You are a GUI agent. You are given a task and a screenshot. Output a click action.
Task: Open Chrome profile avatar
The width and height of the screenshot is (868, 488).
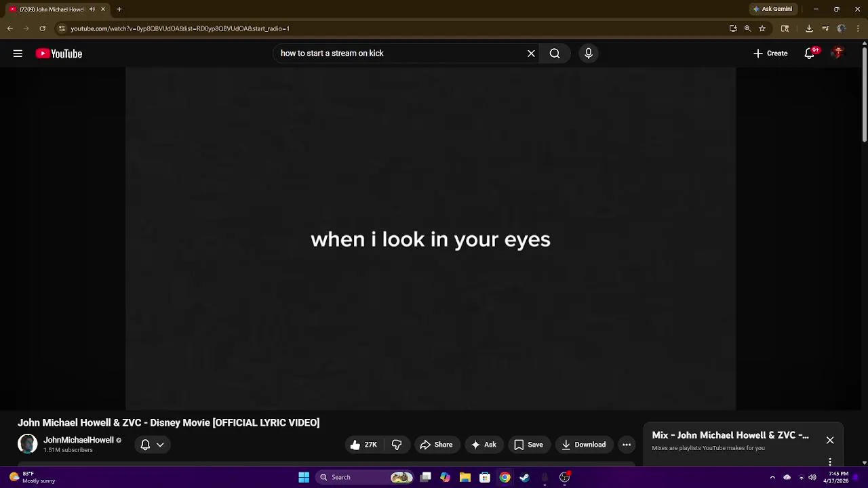click(x=842, y=28)
